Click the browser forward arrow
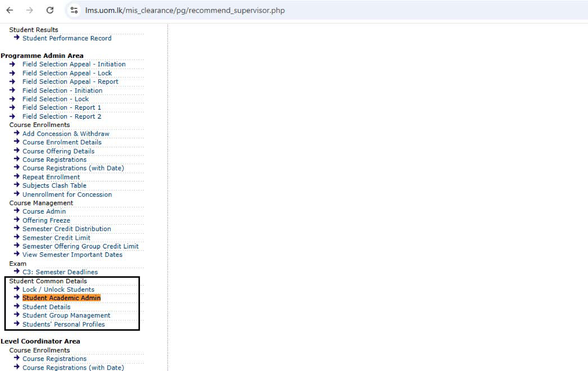The width and height of the screenshot is (588, 371). (x=29, y=10)
